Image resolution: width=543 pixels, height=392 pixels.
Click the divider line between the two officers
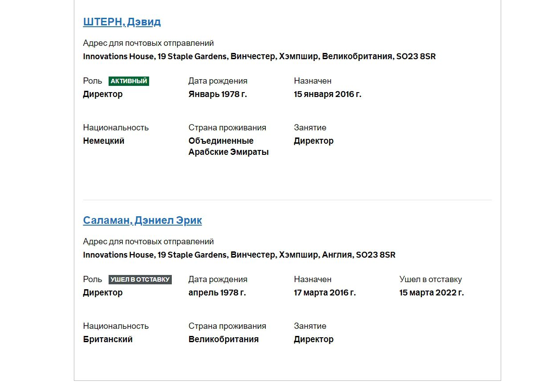(287, 200)
